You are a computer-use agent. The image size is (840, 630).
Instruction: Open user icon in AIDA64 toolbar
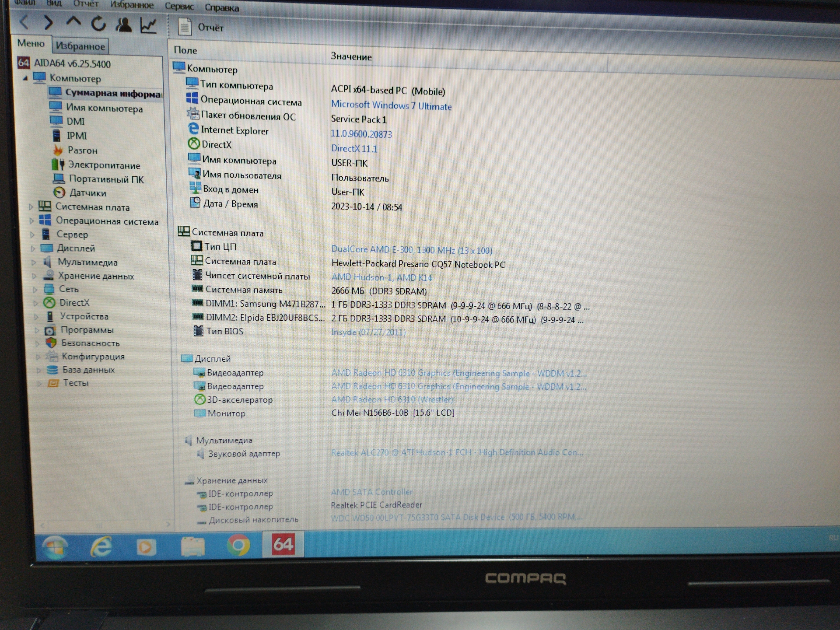(x=123, y=24)
